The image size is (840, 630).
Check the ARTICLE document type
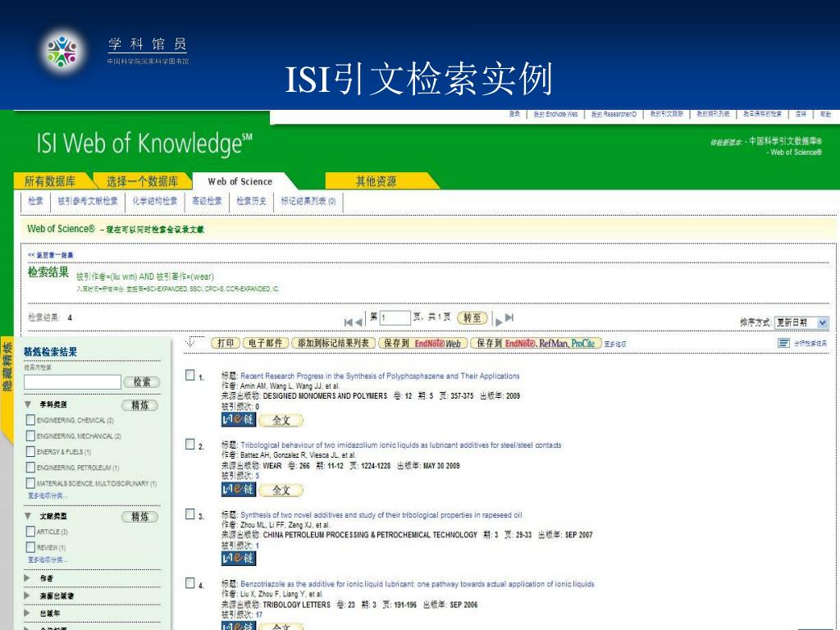point(30,532)
